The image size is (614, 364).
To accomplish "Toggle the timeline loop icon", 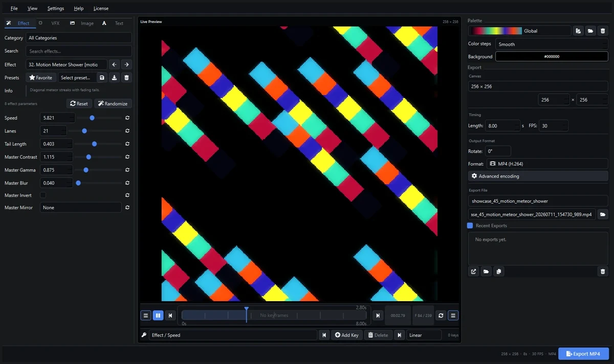I will click(441, 315).
